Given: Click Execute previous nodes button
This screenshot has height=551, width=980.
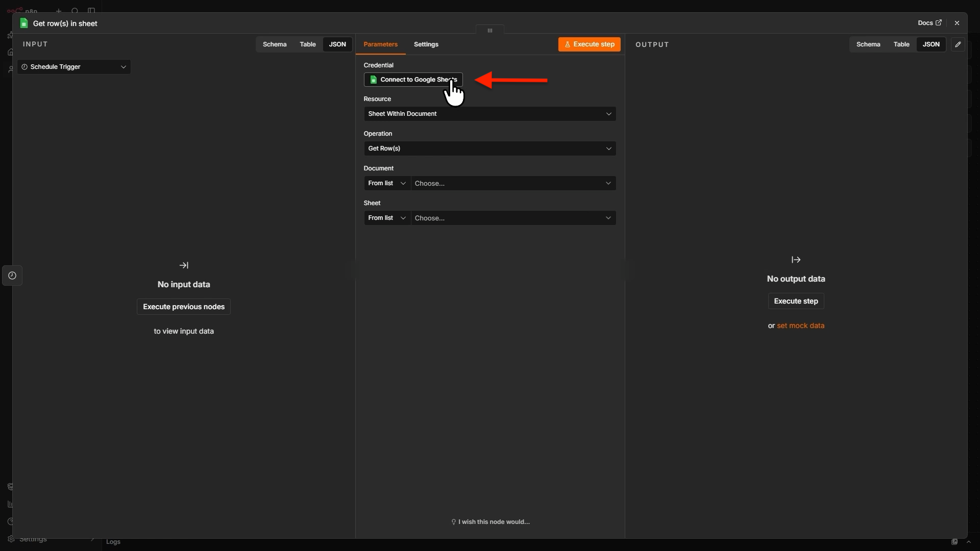Looking at the screenshot, I should pyautogui.click(x=184, y=307).
